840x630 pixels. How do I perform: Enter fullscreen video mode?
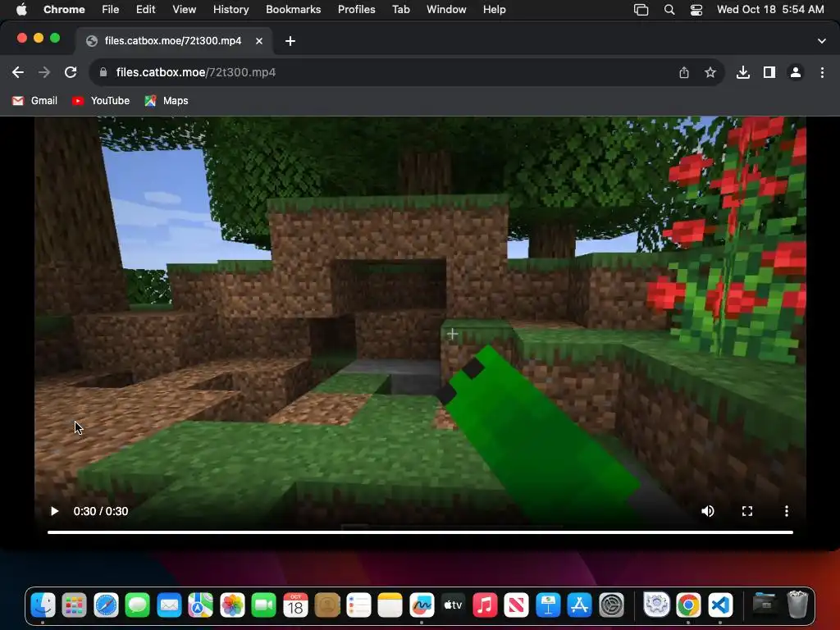point(747,511)
